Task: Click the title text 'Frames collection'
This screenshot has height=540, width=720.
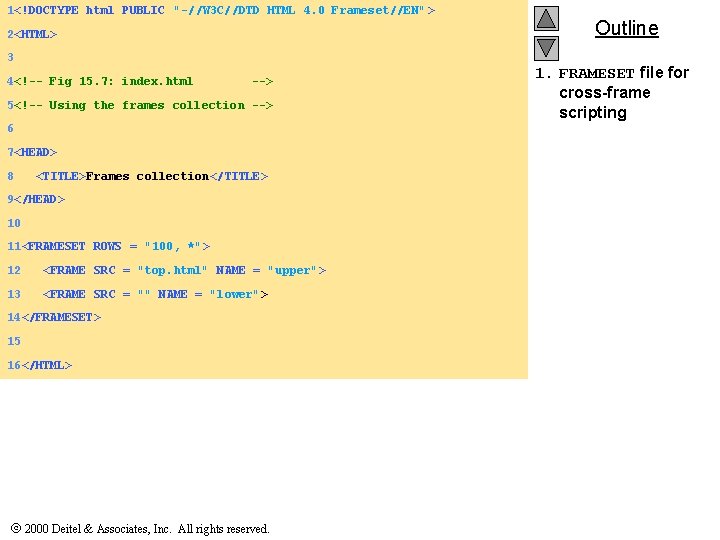Action: pyautogui.click(x=147, y=176)
